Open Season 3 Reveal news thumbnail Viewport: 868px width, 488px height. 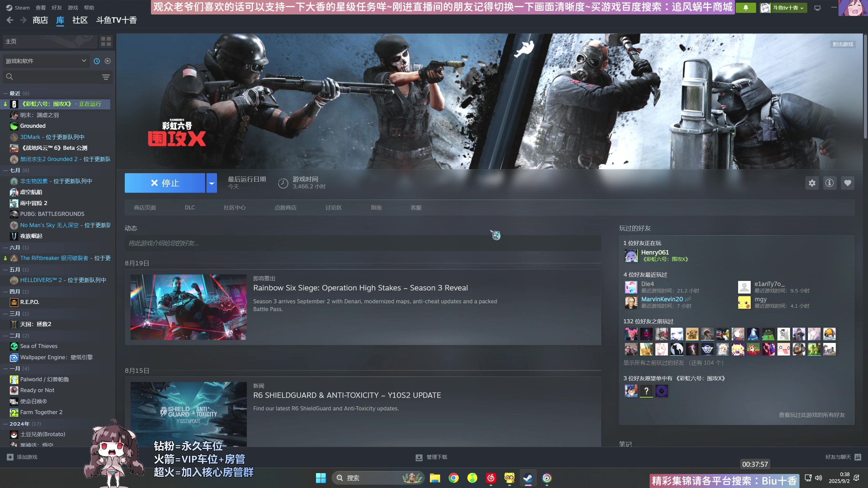pos(189,307)
